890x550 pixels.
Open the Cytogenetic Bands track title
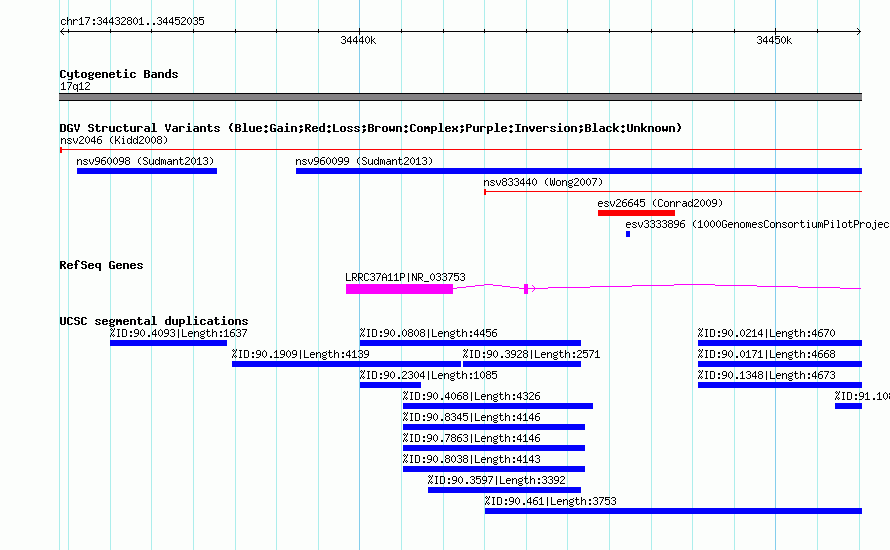click(x=119, y=74)
